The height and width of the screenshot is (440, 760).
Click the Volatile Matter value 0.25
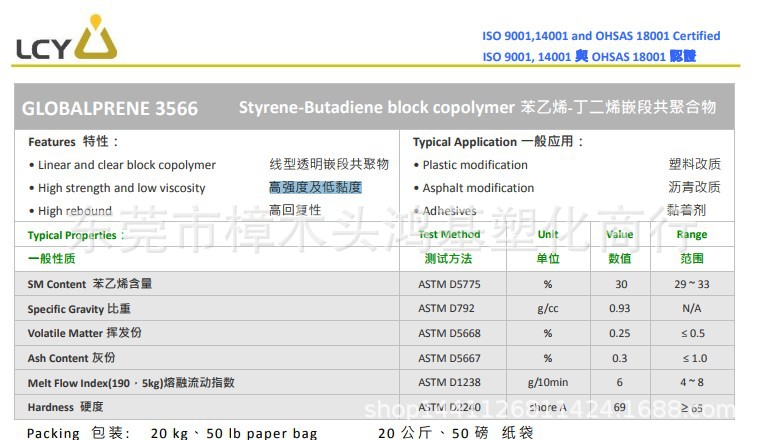coord(619,333)
